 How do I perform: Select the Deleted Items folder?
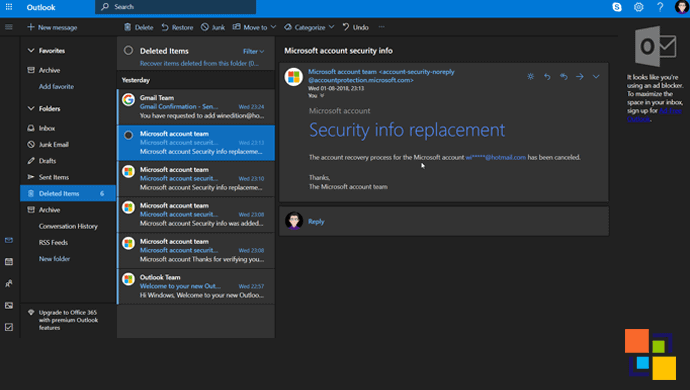(x=68, y=193)
